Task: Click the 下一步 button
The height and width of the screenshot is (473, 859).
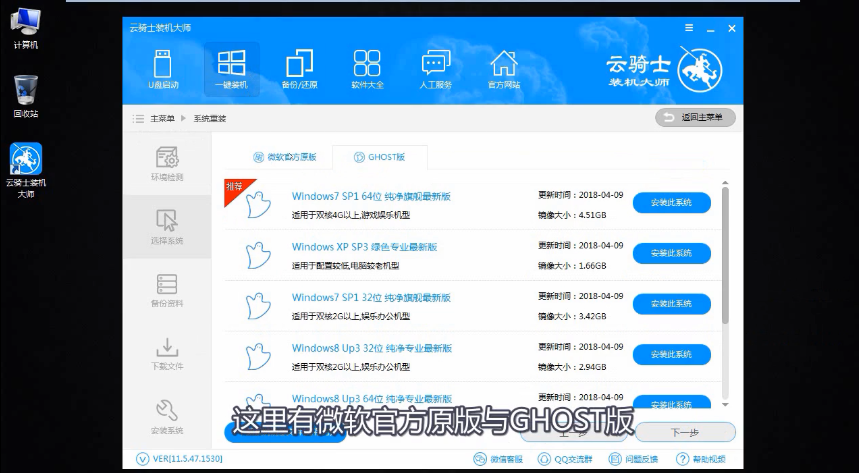Action: (685, 432)
